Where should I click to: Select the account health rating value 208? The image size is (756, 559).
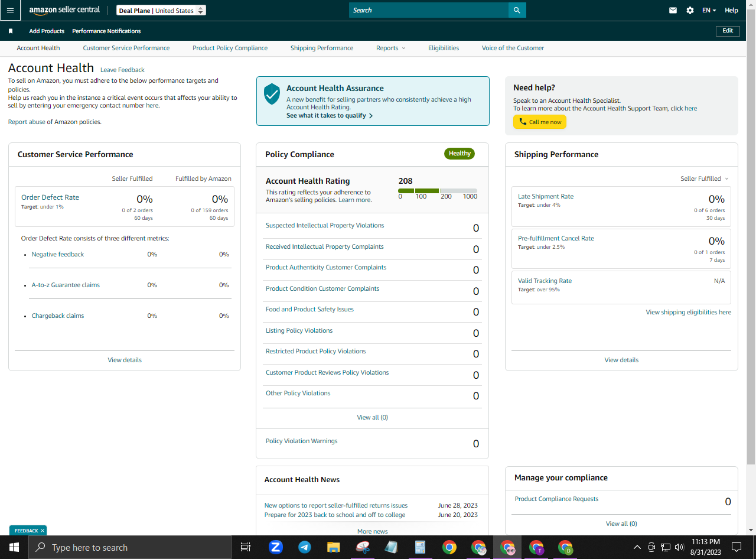[405, 181]
